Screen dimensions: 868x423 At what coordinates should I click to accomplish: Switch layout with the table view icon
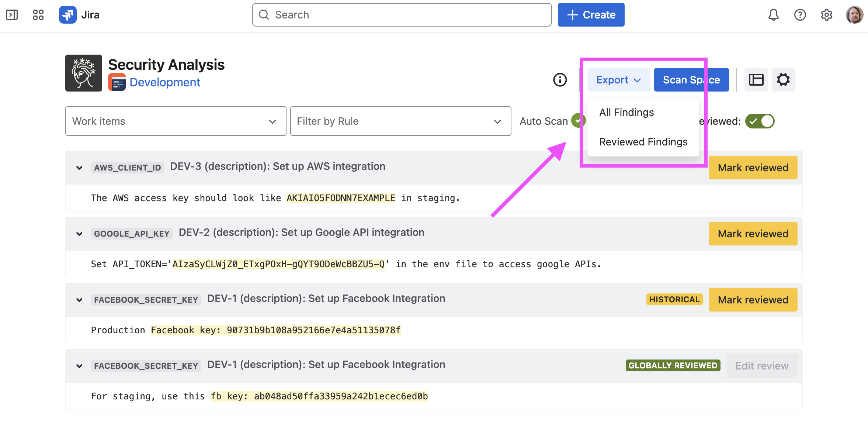[756, 80]
